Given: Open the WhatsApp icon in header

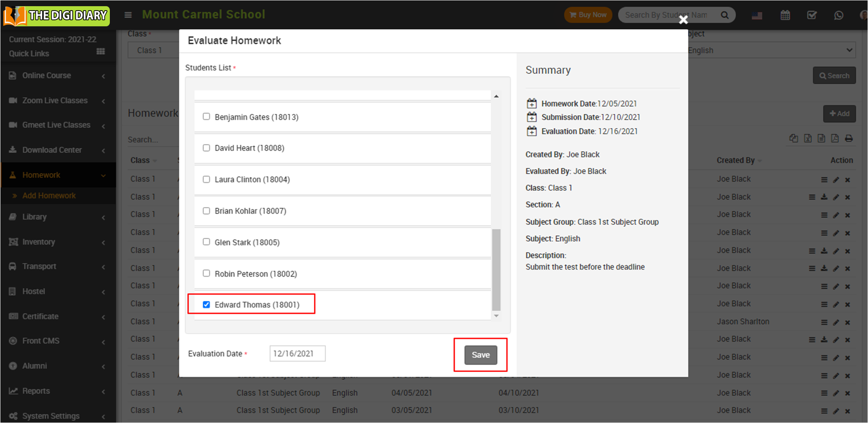Looking at the screenshot, I should coord(838,15).
